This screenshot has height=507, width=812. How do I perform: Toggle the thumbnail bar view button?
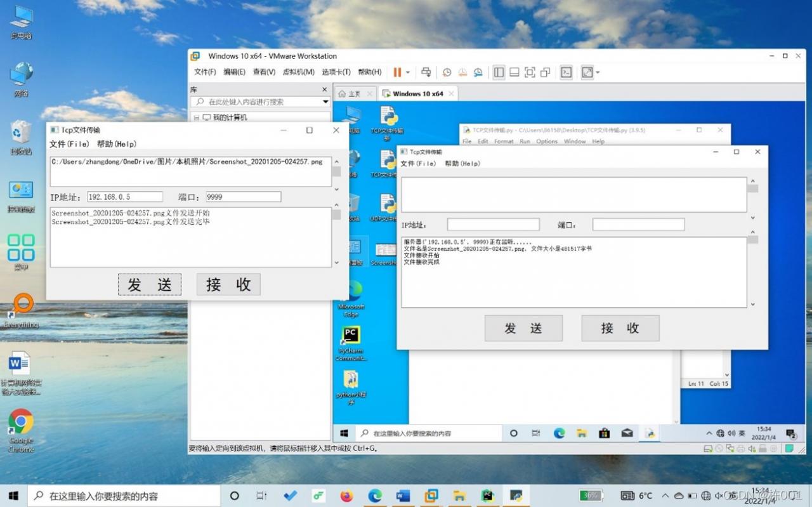coord(514,72)
